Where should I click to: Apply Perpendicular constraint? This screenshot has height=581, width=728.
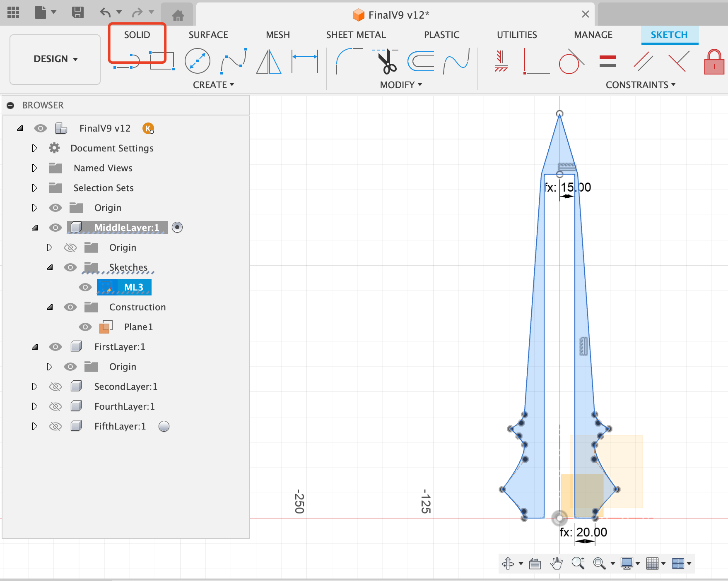(x=679, y=61)
